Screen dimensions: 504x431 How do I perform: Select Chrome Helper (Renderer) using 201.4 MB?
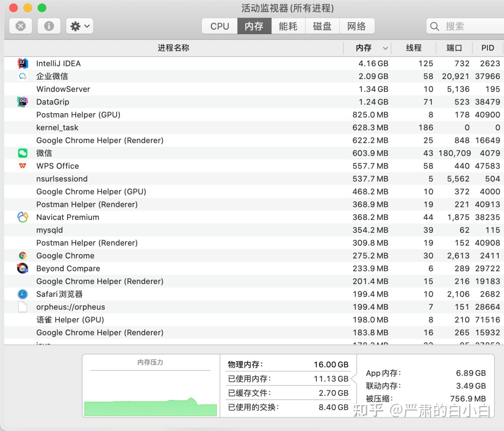coord(253,281)
